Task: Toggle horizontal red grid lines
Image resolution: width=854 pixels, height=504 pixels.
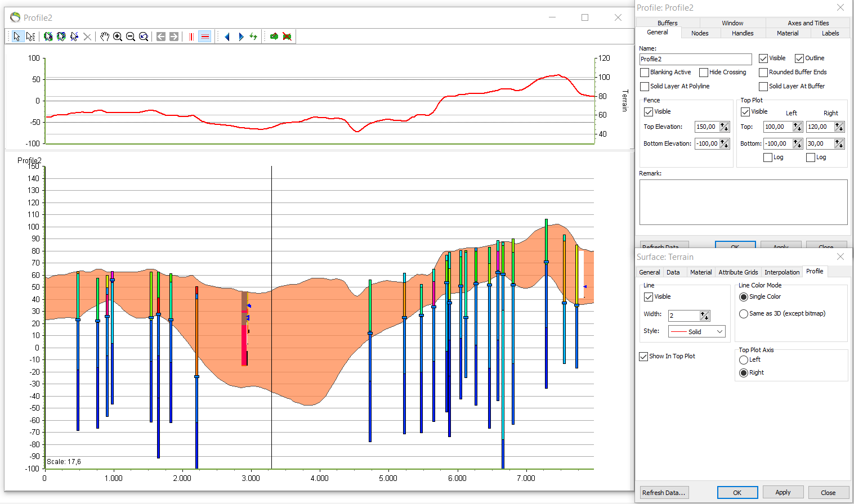Action: coord(205,37)
